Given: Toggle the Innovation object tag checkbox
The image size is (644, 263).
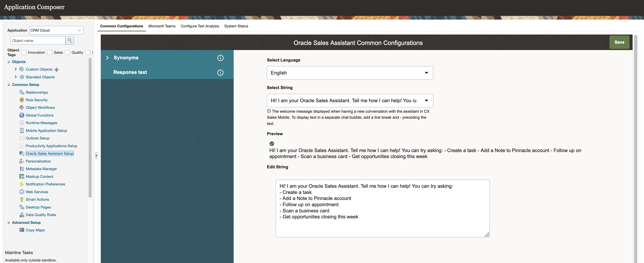Looking at the screenshot, I should [24, 52].
